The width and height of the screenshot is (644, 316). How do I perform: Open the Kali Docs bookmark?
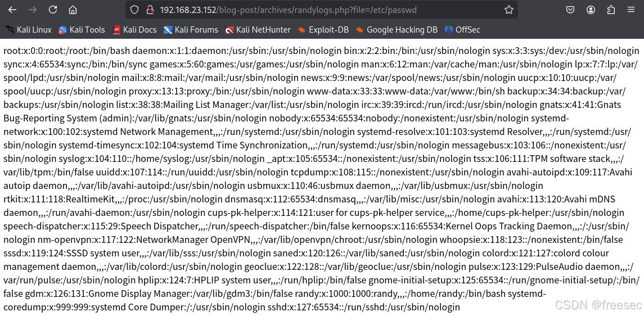tap(134, 30)
